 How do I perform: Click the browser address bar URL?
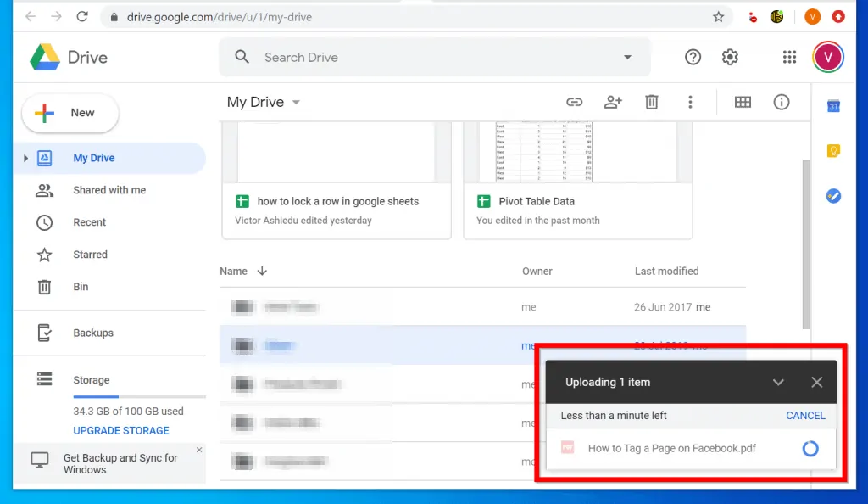pos(220,17)
